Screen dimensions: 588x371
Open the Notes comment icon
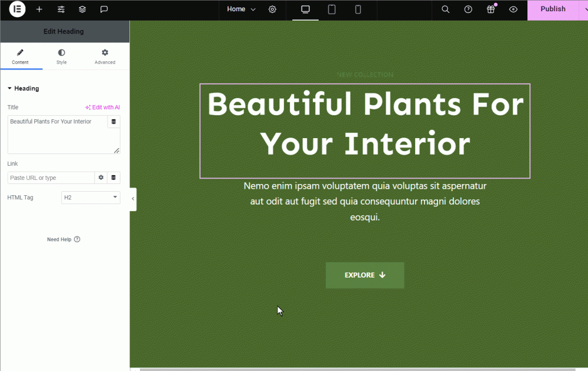coord(104,9)
